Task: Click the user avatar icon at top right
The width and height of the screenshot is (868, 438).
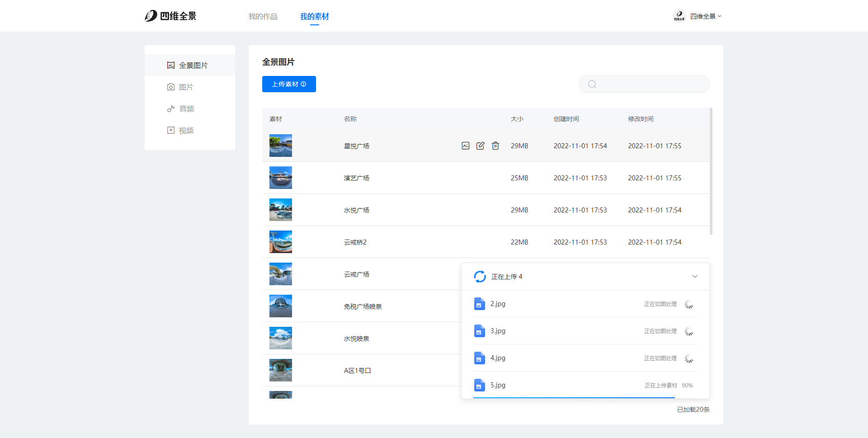Action: pyautogui.click(x=679, y=16)
